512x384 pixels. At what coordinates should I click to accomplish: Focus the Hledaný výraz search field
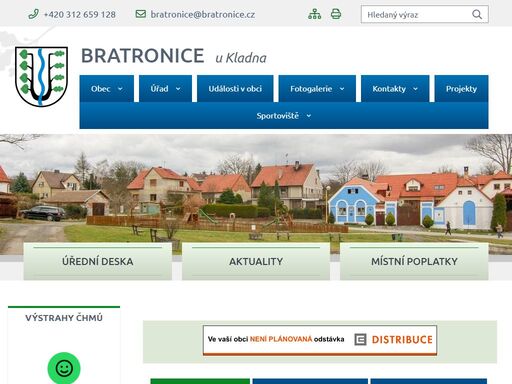click(x=417, y=14)
